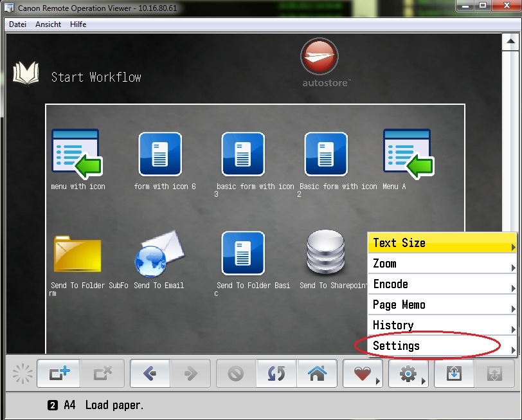Select Encode in the popup menu
522x420 pixels.
coord(442,284)
